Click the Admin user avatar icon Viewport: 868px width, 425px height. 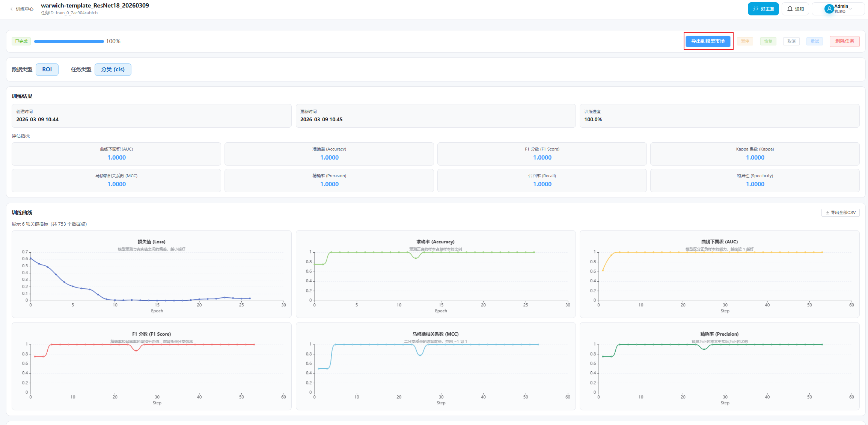[829, 9]
